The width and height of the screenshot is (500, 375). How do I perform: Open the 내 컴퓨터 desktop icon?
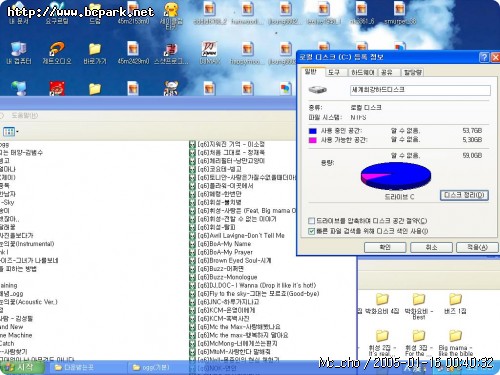point(19,49)
